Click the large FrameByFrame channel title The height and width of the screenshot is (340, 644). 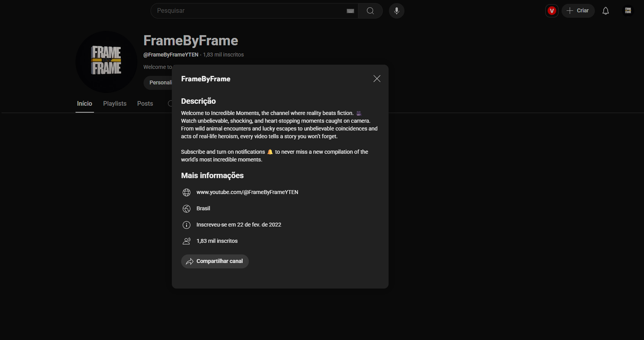(191, 41)
